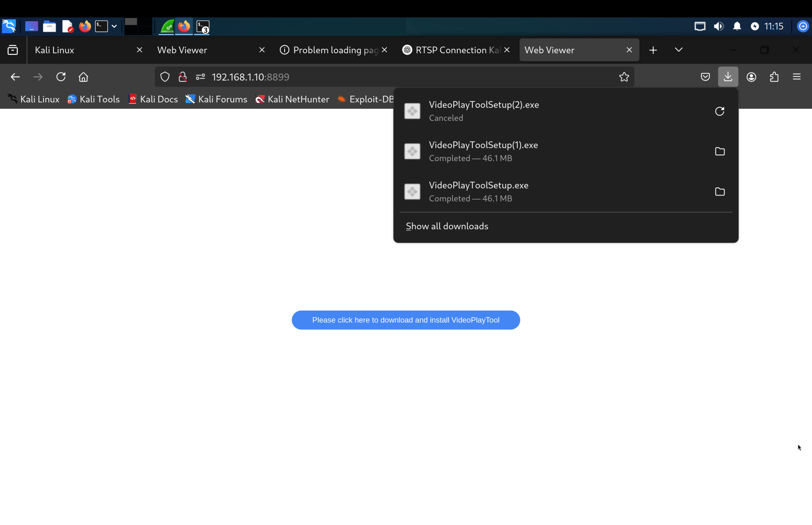This screenshot has width=812, height=525.
Task: Open the Firefox account icon
Action: coord(751,77)
